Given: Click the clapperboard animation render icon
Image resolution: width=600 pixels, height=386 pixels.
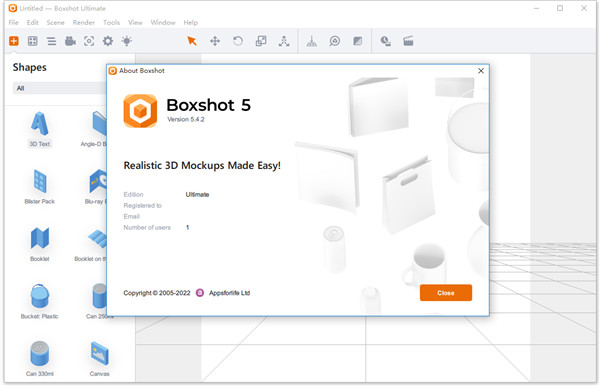Looking at the screenshot, I should pyautogui.click(x=408, y=41).
